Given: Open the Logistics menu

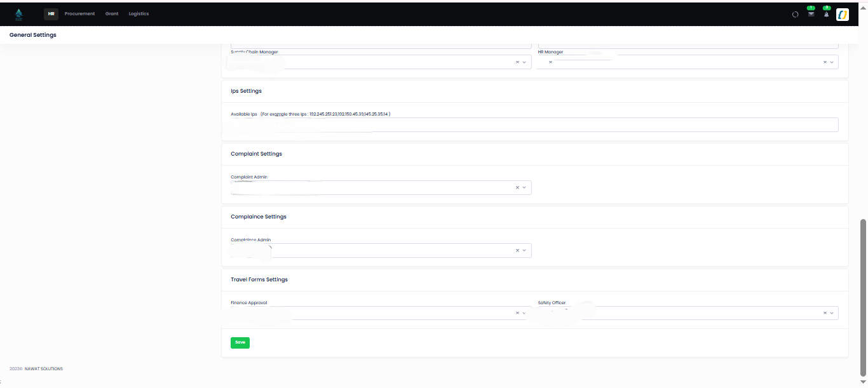Looking at the screenshot, I should (139, 14).
